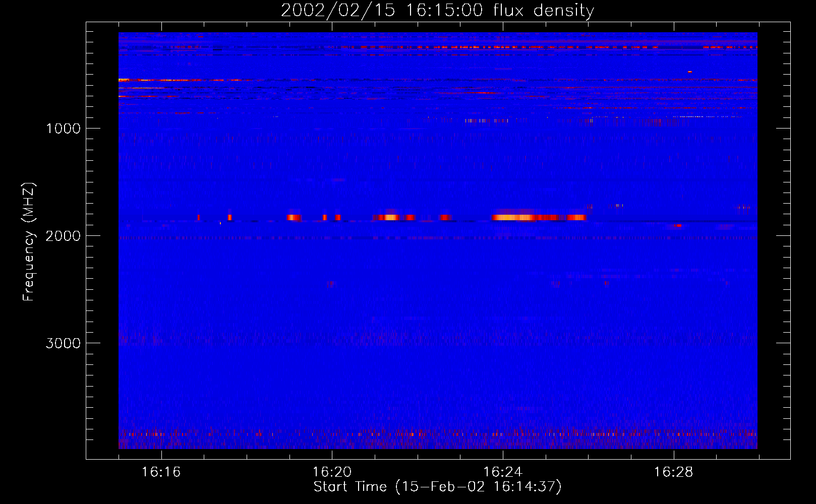The height and width of the screenshot is (504, 816).
Task: Click the 16:16 time tick label
Action: pyautogui.click(x=161, y=472)
